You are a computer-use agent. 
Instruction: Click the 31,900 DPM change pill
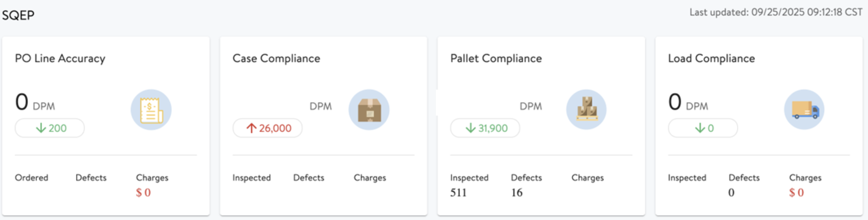coord(485,128)
